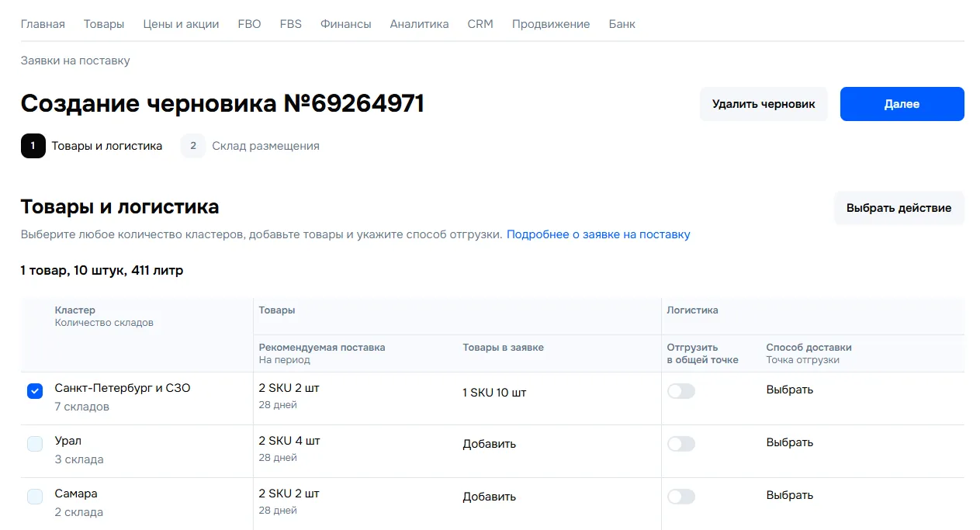Choose delivery method for Санкт-Петербург row

(x=789, y=390)
